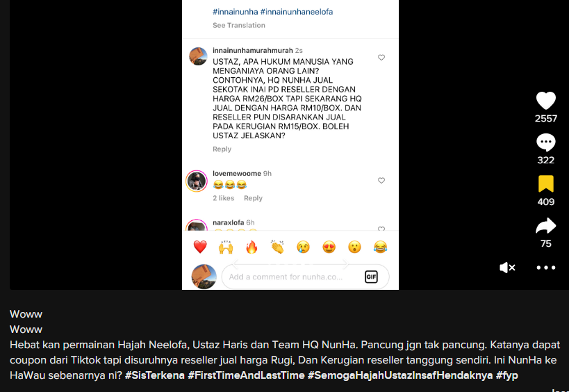This screenshot has width=569, height=392.
Task: Like innainunhamurahmurah's comment heart
Action: point(381,58)
